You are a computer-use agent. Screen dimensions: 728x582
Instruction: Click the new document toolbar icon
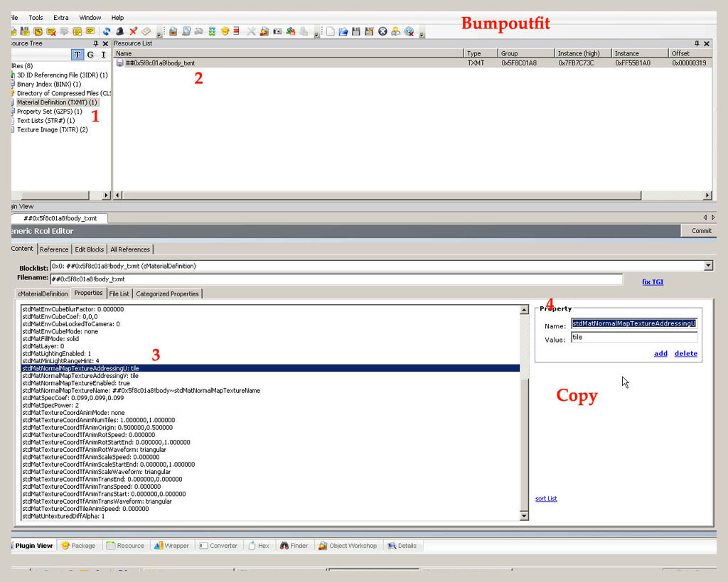click(331, 31)
